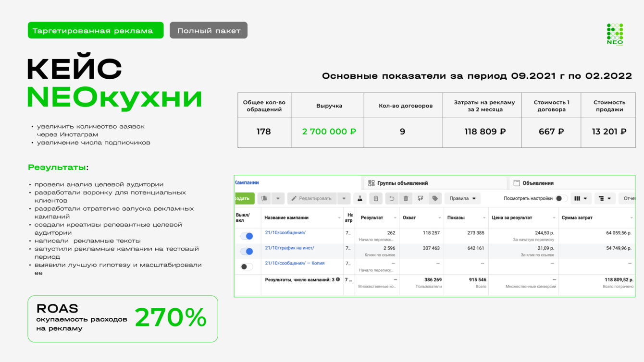Screen dimensions: 644x362
Task: Open the breakdown rows dropdown
Action: [605, 198]
